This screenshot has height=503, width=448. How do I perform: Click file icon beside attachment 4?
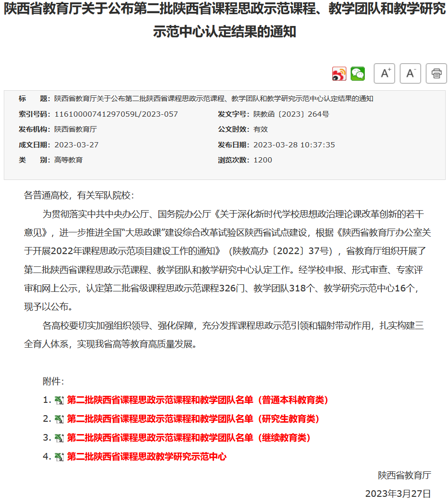59,457
